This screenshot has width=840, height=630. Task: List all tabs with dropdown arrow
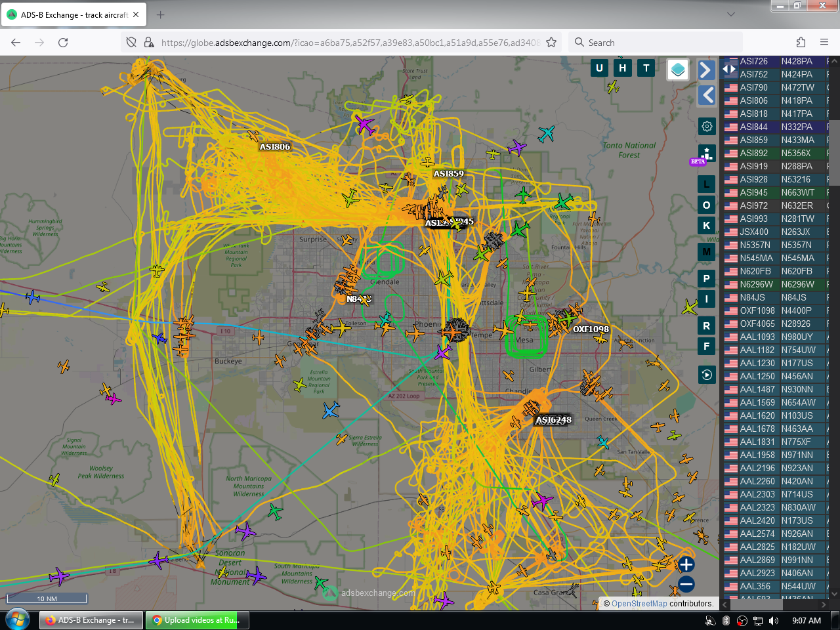(x=731, y=14)
